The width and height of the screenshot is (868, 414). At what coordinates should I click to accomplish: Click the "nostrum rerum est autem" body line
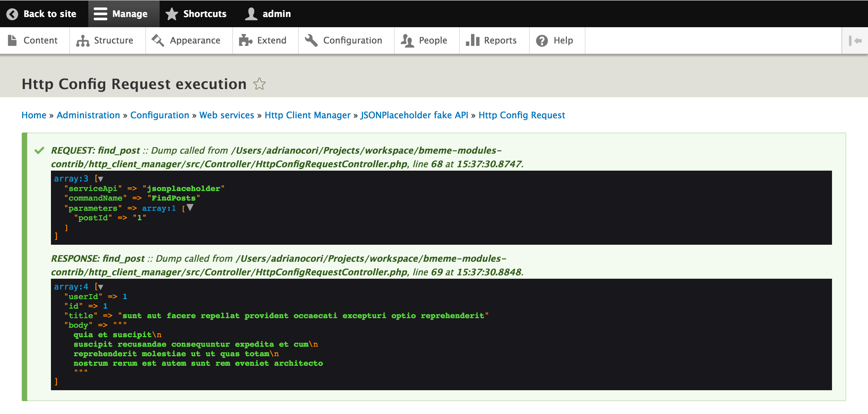click(198, 363)
